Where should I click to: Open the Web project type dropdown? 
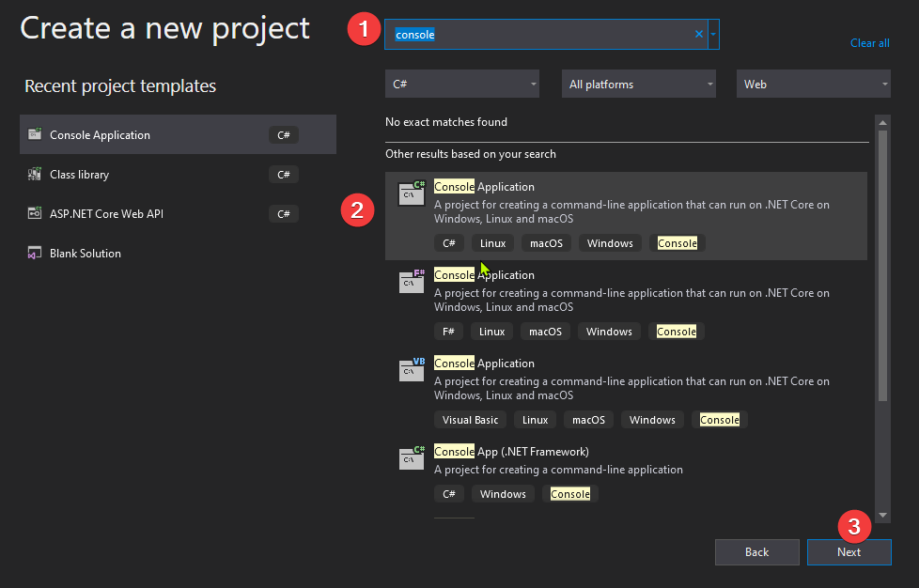(814, 84)
